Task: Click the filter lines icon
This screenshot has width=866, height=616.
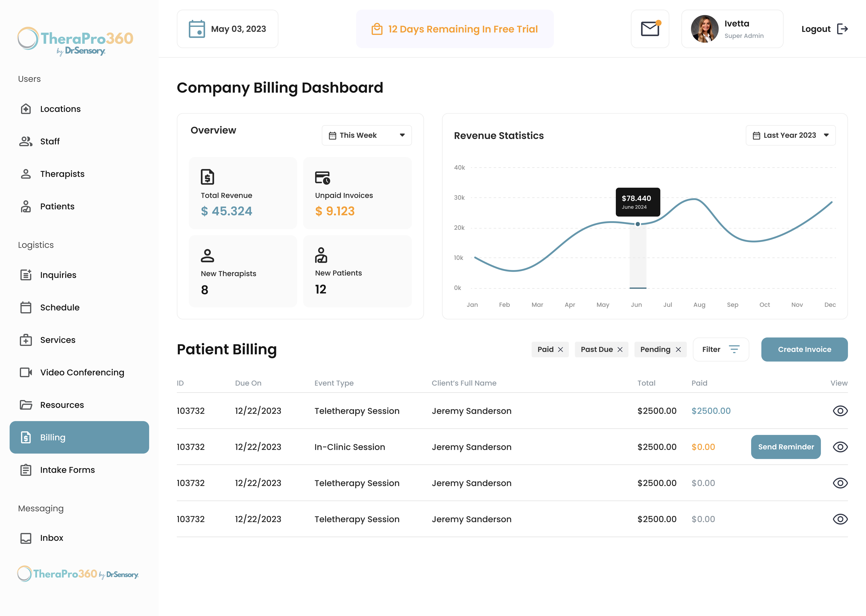Action: pyautogui.click(x=734, y=349)
